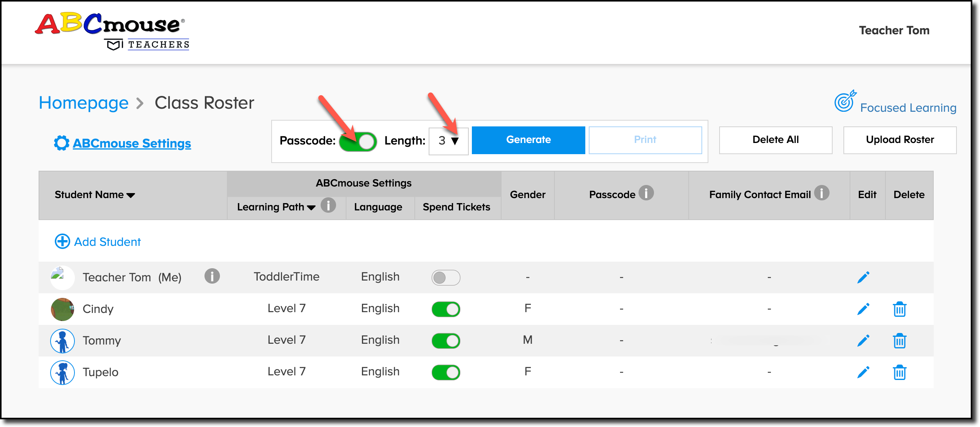Click the Family Contact Email info icon

[822, 193]
